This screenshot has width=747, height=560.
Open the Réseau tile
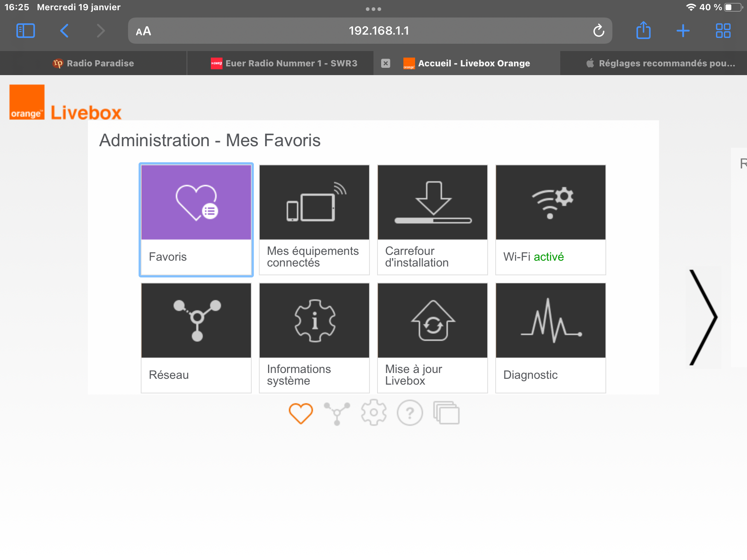(196, 338)
